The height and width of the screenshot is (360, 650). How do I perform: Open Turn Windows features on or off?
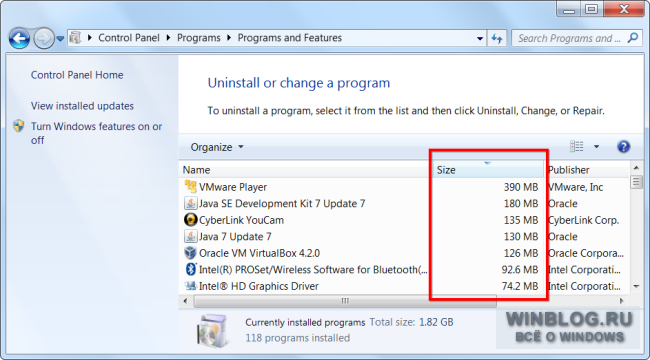pos(96,133)
